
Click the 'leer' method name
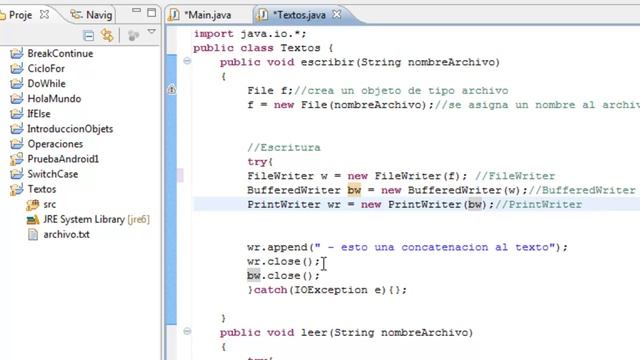314,333
